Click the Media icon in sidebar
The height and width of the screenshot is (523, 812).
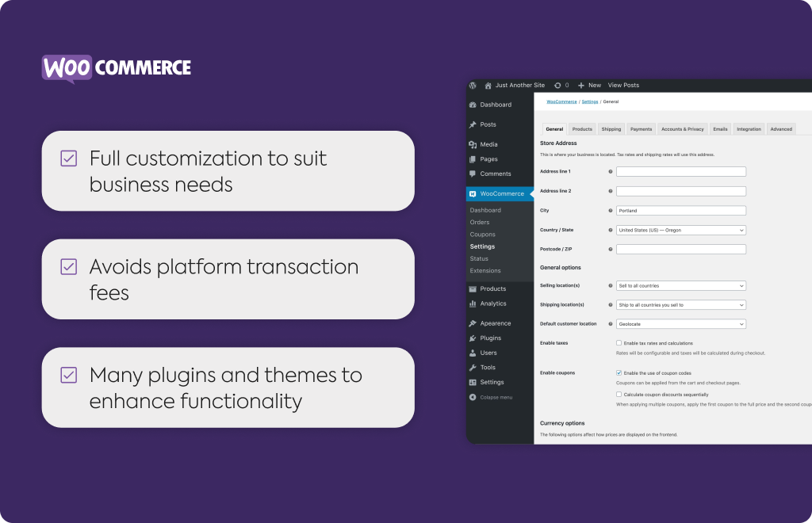pos(473,144)
